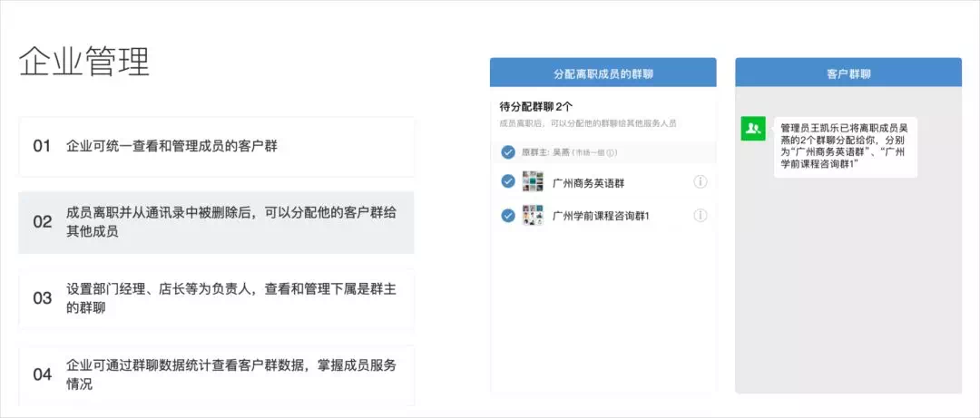Click small info icon after 市场一组
The height and width of the screenshot is (418, 980).
(x=610, y=152)
